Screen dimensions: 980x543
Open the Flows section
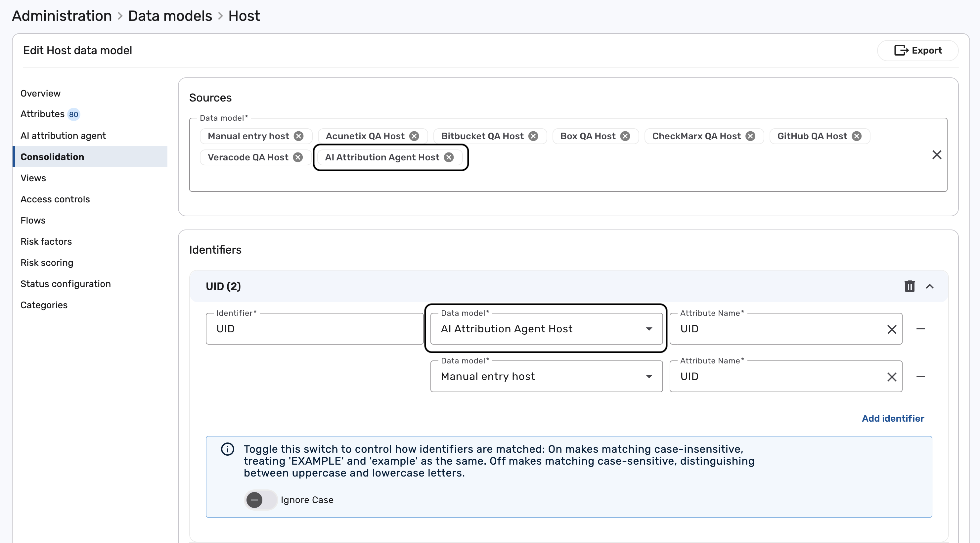tap(33, 221)
